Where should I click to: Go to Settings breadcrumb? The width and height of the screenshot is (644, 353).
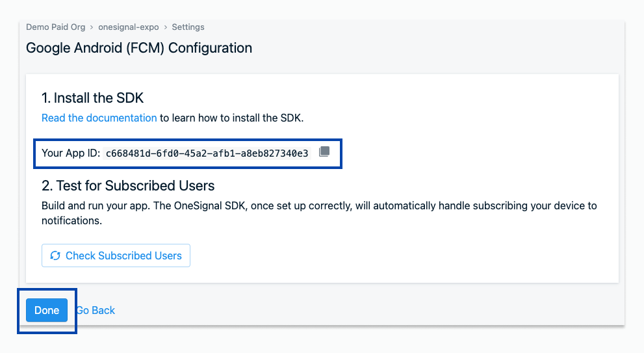(x=188, y=27)
